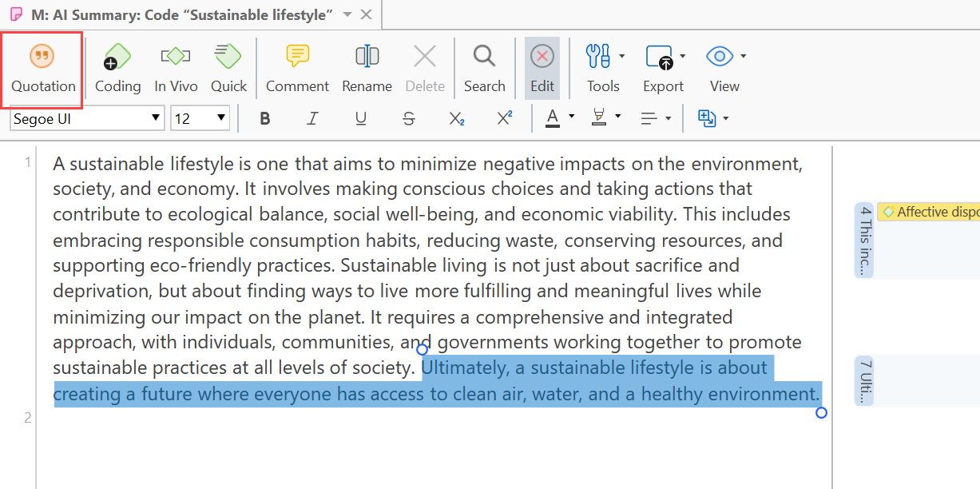This screenshot has width=980, height=489.
Task: Apply In Vivo coding
Action: pos(176,69)
